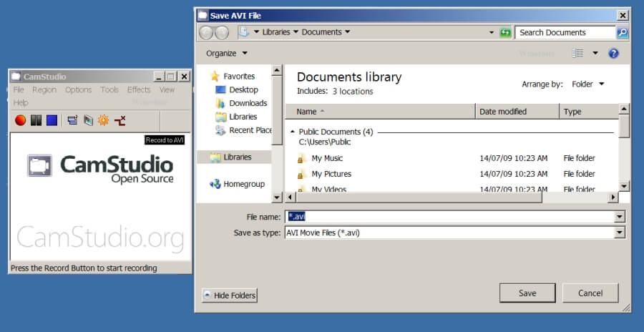Click the navigation pane scrollbar up arrow

(x=277, y=70)
